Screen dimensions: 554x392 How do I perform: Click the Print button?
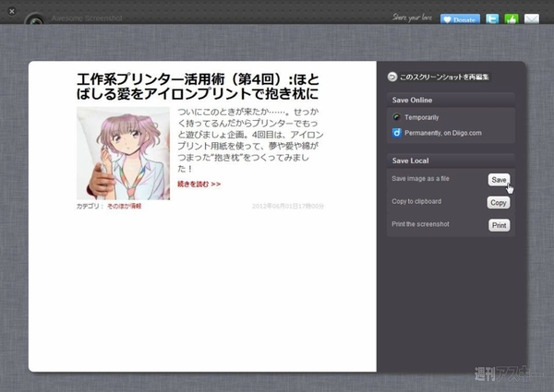click(x=499, y=225)
